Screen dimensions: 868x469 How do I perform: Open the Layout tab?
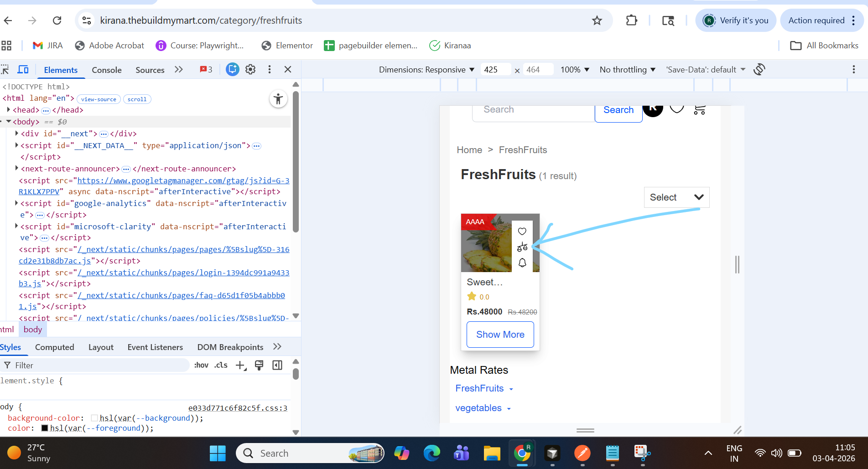point(101,347)
